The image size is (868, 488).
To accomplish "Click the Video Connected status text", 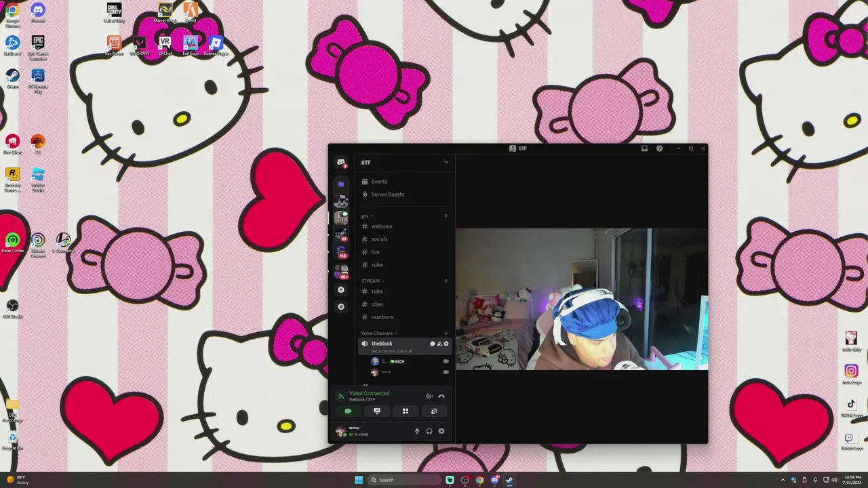I will 369,393.
